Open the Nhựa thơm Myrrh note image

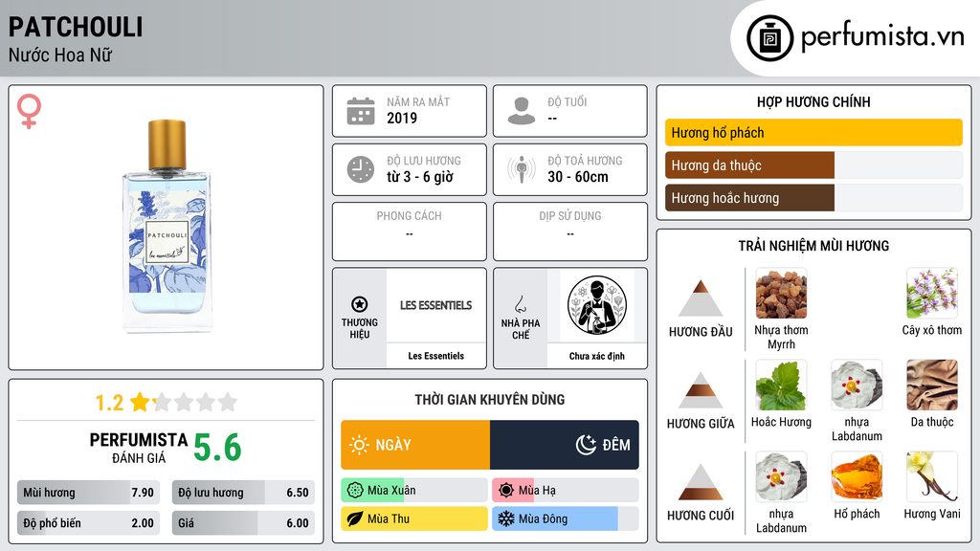tap(781, 294)
